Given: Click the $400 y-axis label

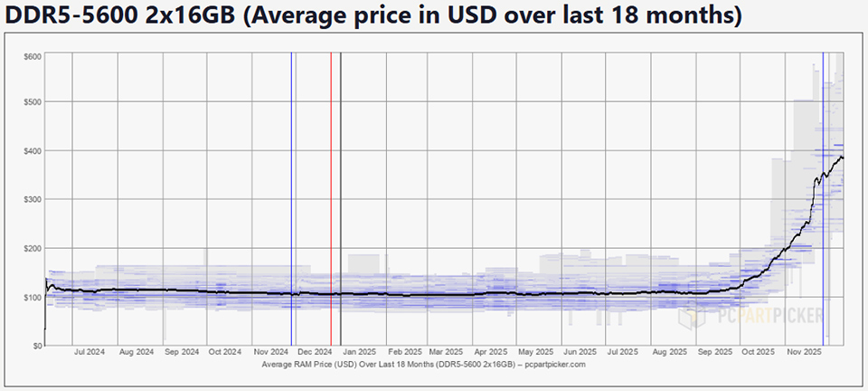Looking at the screenshot, I should pyautogui.click(x=32, y=150).
